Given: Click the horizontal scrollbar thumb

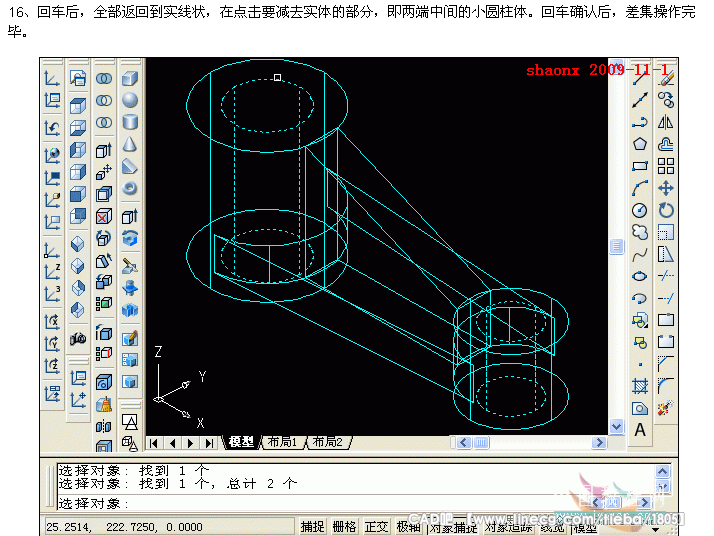Looking at the screenshot, I should (481, 442).
